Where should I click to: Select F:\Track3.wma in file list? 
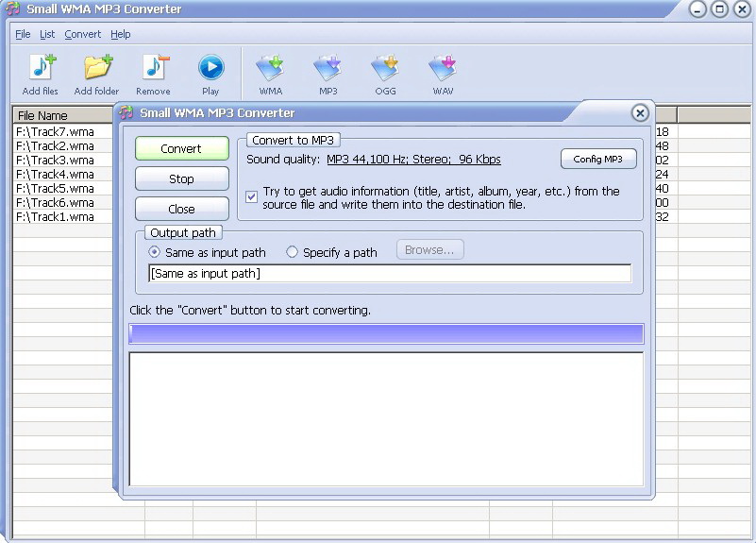[55, 161]
